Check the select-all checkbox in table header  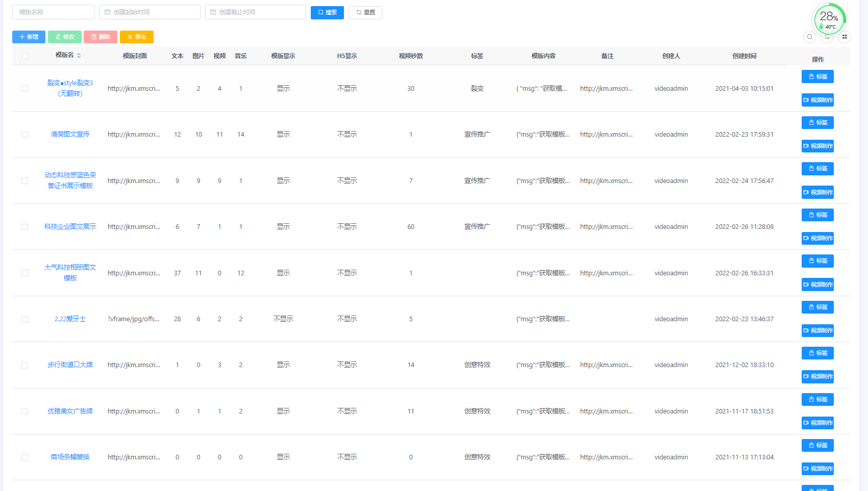24,56
